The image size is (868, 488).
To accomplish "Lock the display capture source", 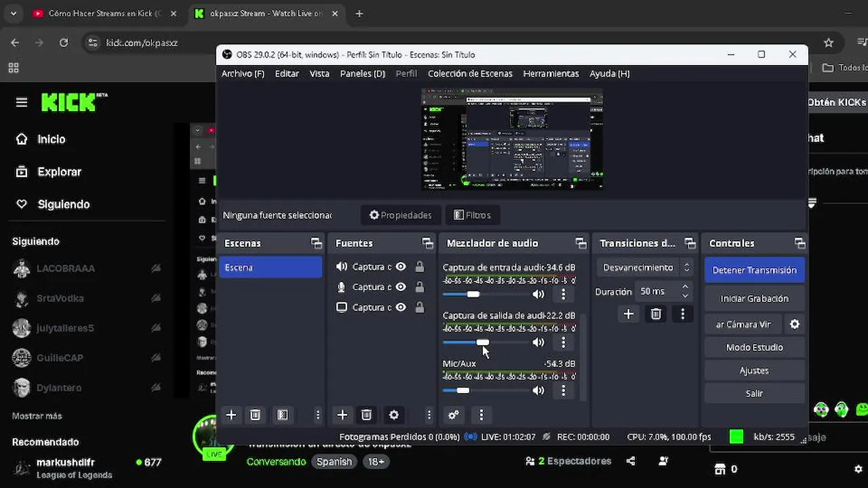I will point(420,307).
